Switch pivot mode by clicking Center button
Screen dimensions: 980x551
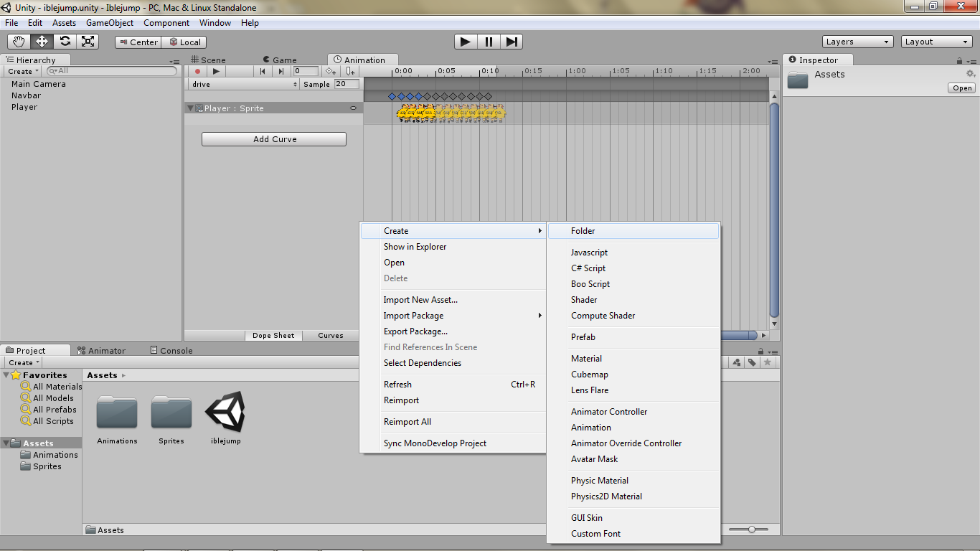coord(138,42)
